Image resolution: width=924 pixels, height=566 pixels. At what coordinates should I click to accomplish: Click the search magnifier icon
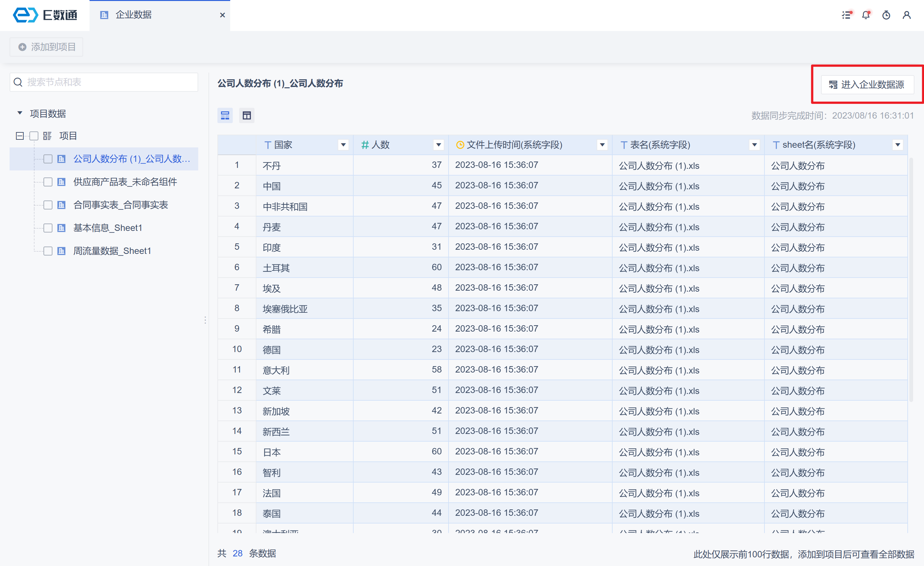(x=18, y=82)
